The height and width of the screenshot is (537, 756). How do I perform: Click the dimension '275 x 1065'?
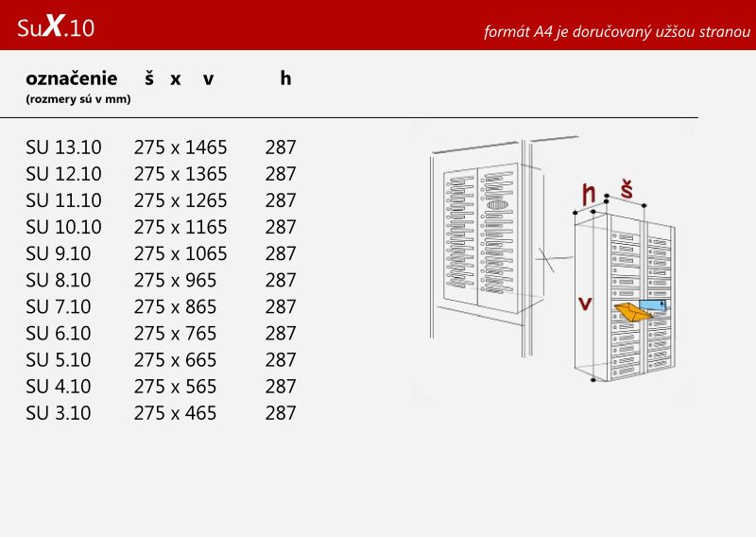point(180,253)
